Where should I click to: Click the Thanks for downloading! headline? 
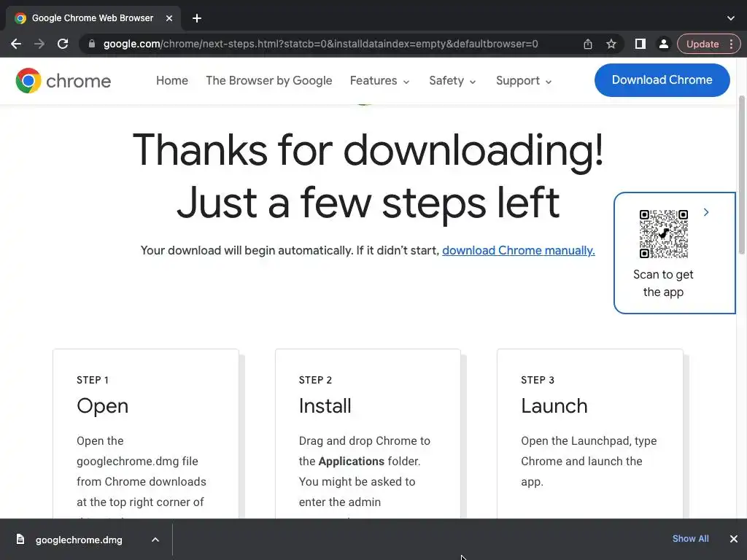click(368, 150)
